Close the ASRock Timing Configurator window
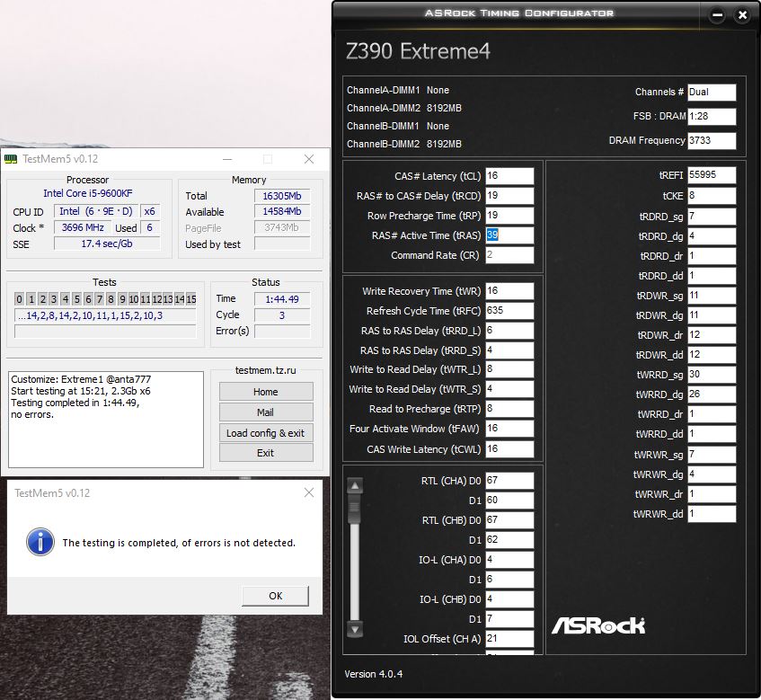Image resolution: width=761 pixels, height=700 pixels. pyautogui.click(x=742, y=15)
